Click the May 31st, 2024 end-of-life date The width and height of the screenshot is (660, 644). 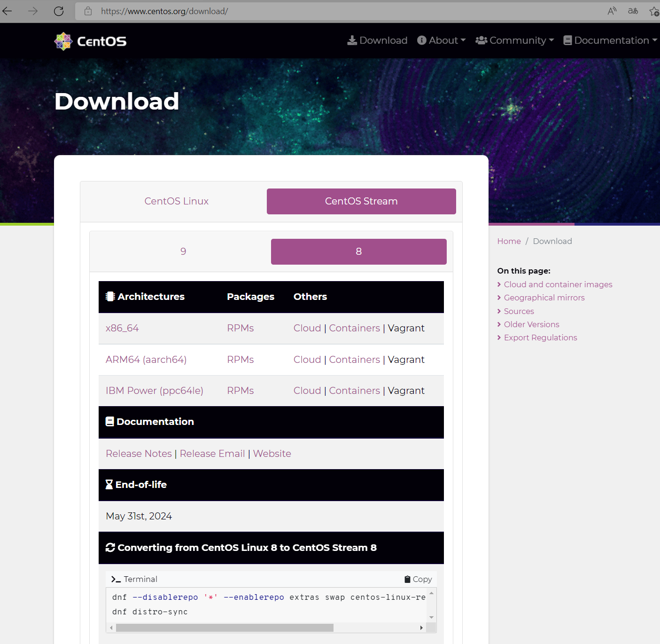pyautogui.click(x=139, y=516)
